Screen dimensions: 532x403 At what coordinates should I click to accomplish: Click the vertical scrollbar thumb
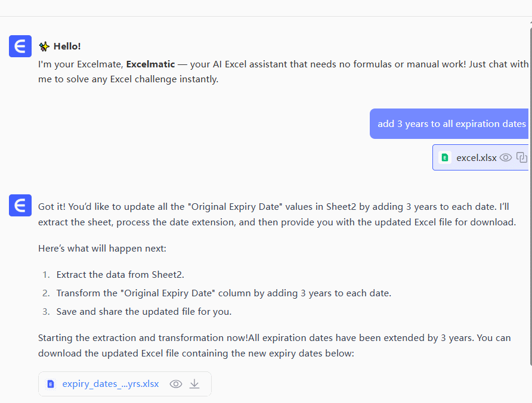tap(530, 179)
